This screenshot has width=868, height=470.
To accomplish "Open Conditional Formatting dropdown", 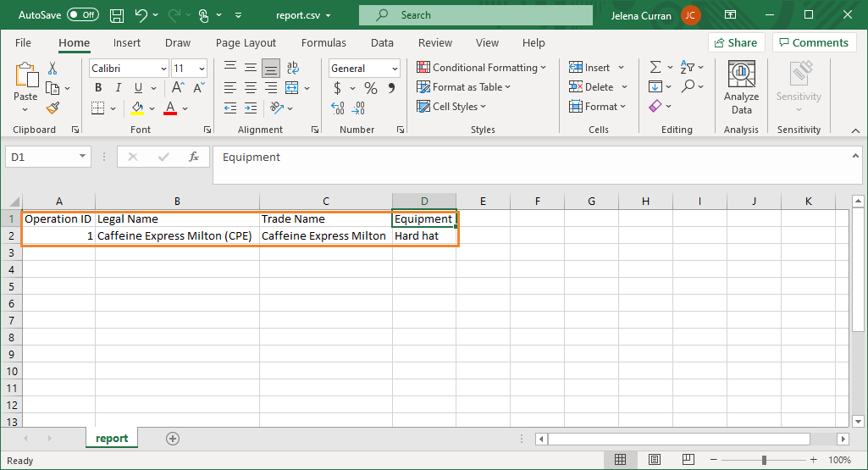I will (x=482, y=68).
